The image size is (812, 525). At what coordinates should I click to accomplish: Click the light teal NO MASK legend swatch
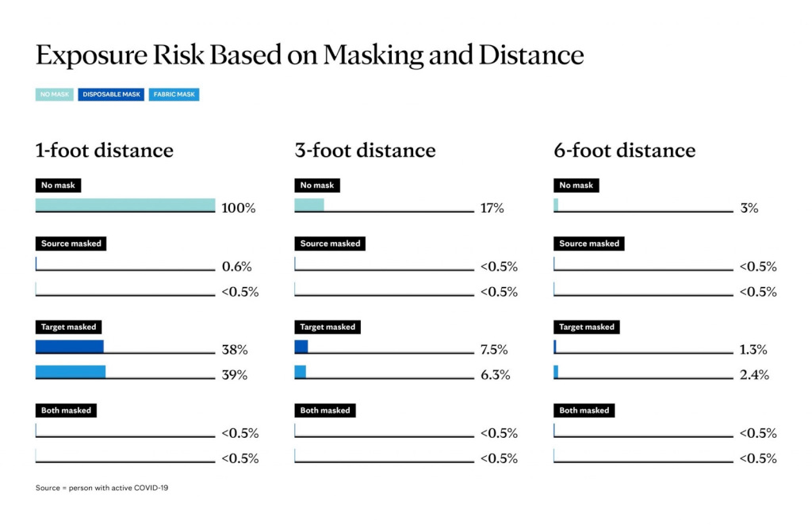tap(54, 94)
